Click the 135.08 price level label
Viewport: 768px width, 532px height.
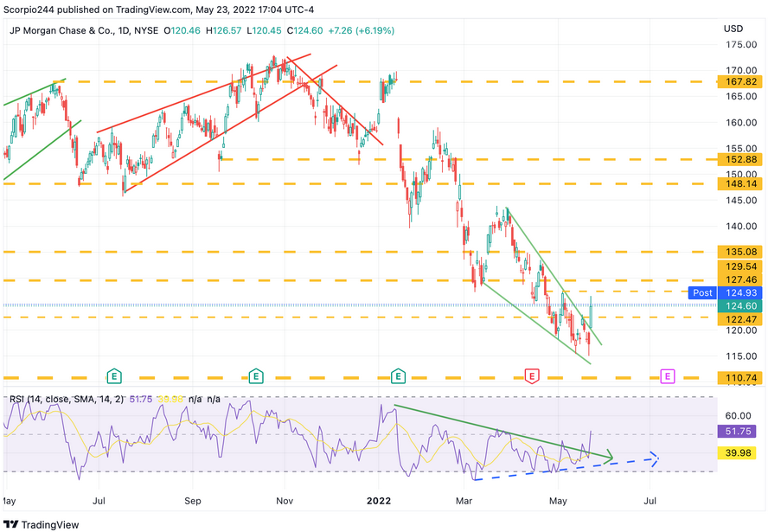pyautogui.click(x=739, y=252)
